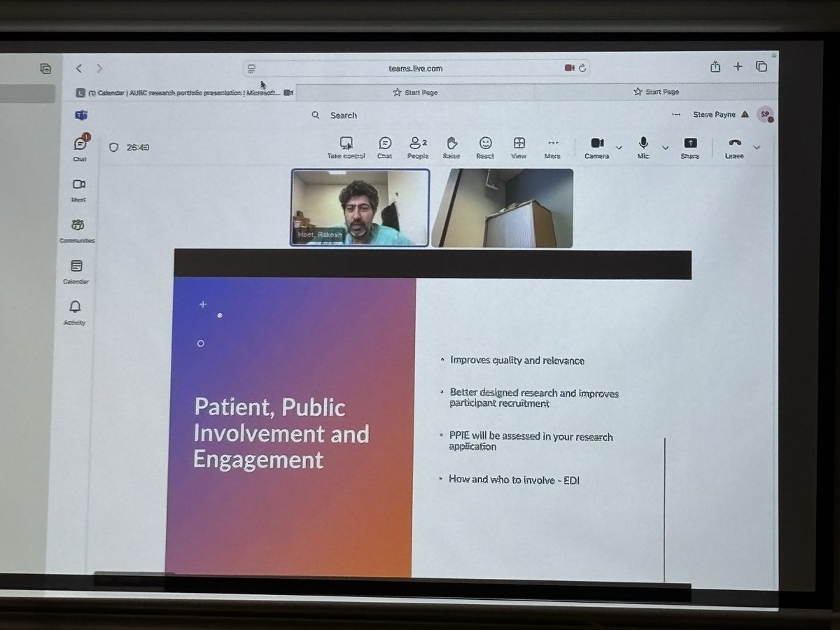This screenshot has width=840, height=630.
Task: Open settings ellipsis beside Steve Payne
Action: [676, 114]
